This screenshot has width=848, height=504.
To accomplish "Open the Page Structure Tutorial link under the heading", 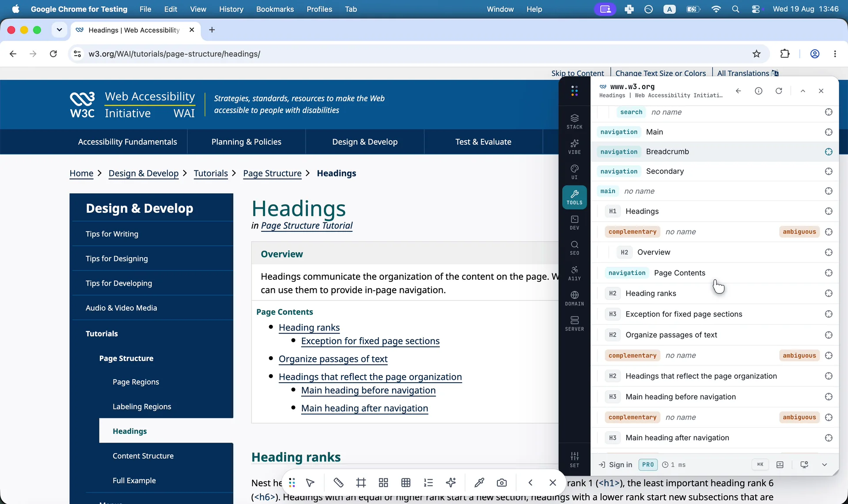I will (x=307, y=226).
